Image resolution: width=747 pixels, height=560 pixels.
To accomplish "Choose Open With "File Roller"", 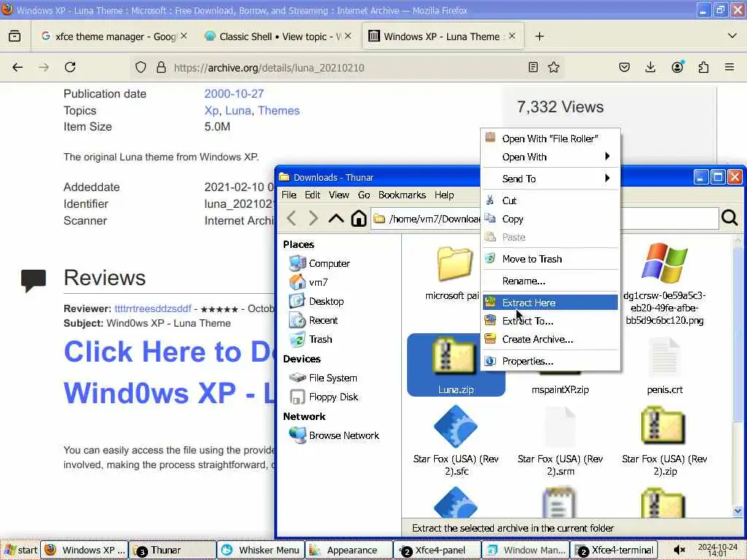I will [550, 139].
